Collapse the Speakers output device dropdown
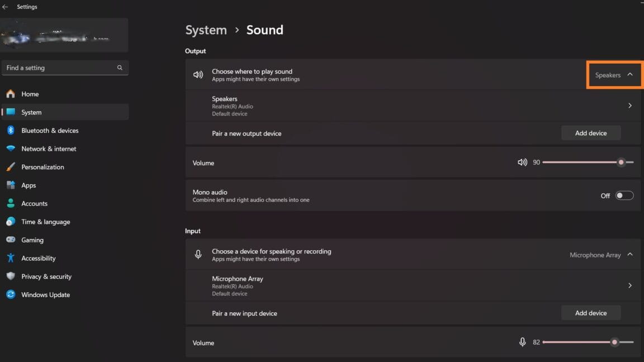Screen dimensions: 644x362 (x=614, y=75)
